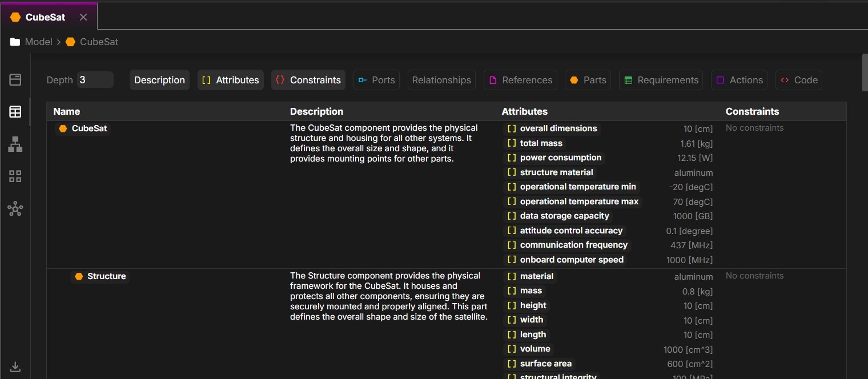Viewport: 868px width, 379px height.
Task: Click the onboard computer speed attribute
Action: click(x=565, y=260)
